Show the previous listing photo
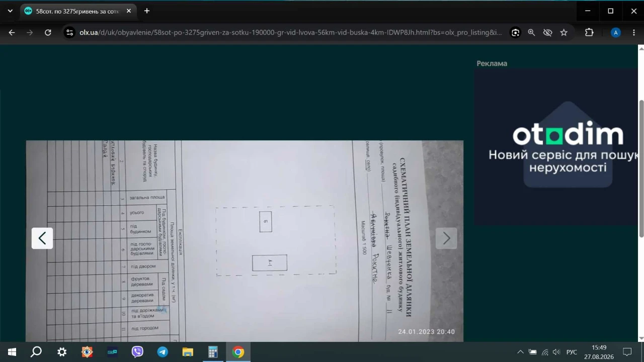Screen dimensions: 644x362 [x=42, y=238]
